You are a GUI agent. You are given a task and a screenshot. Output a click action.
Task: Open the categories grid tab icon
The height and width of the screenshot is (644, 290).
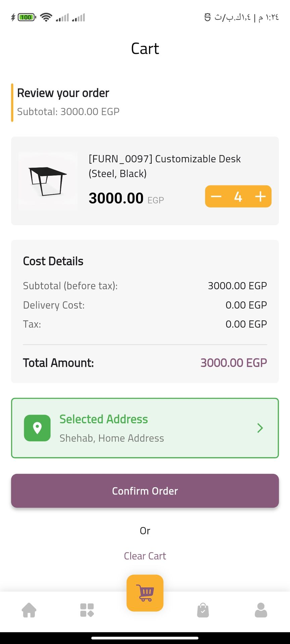[87, 610]
